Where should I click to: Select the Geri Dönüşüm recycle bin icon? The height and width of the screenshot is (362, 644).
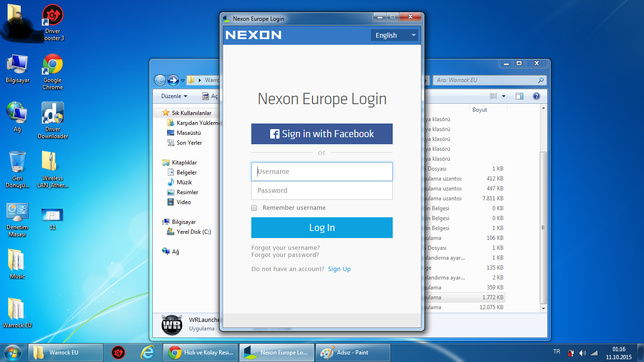point(17,170)
